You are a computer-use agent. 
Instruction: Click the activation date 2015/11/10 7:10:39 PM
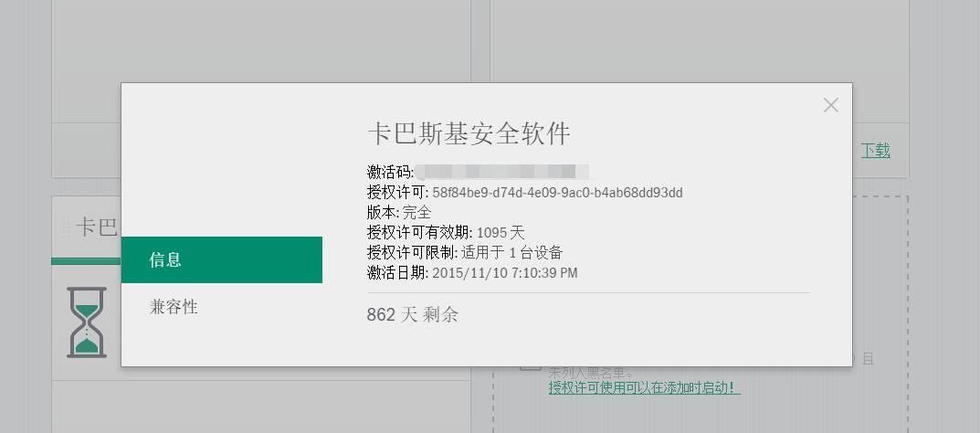pos(505,273)
